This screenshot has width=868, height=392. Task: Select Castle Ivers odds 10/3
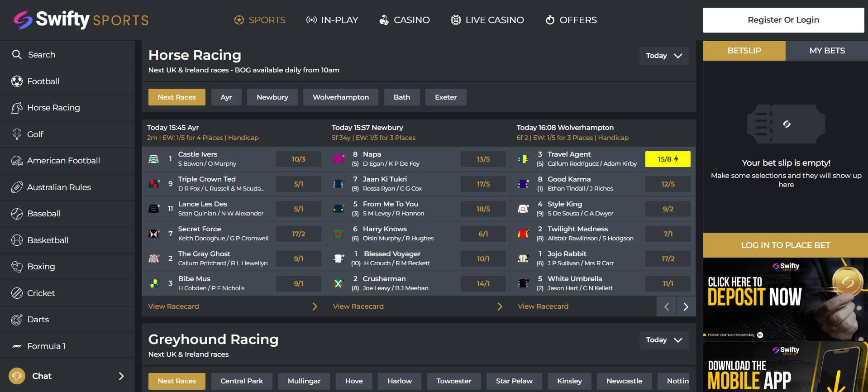[298, 159]
